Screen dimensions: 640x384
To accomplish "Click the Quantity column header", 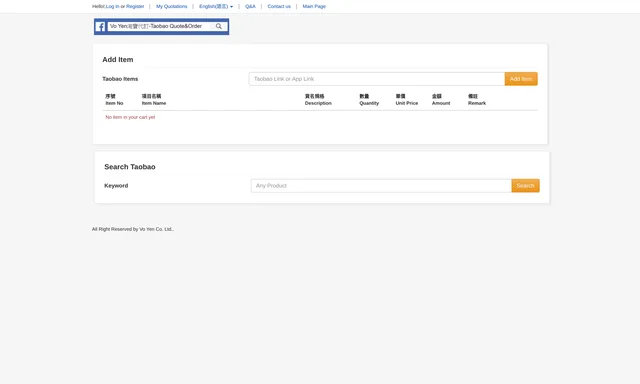I will [369, 100].
